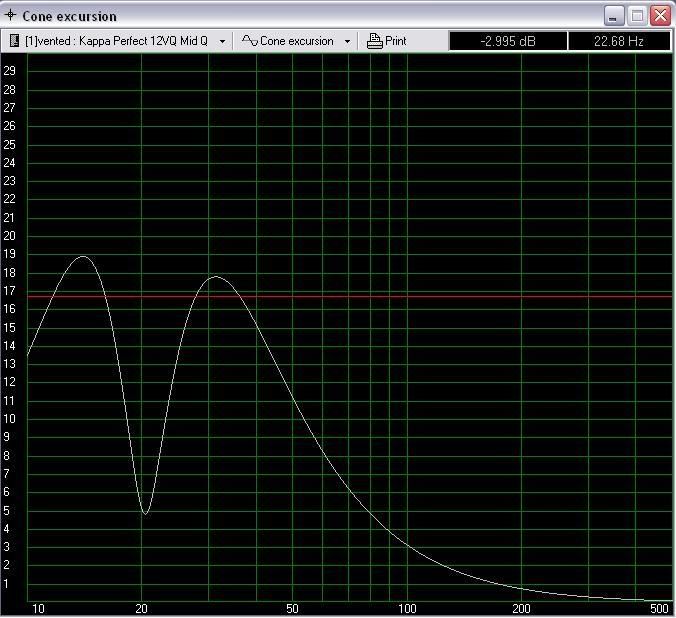This screenshot has width=676, height=618.
Task: Click the waveform icon next to Cone excursion
Action: click(x=250, y=41)
